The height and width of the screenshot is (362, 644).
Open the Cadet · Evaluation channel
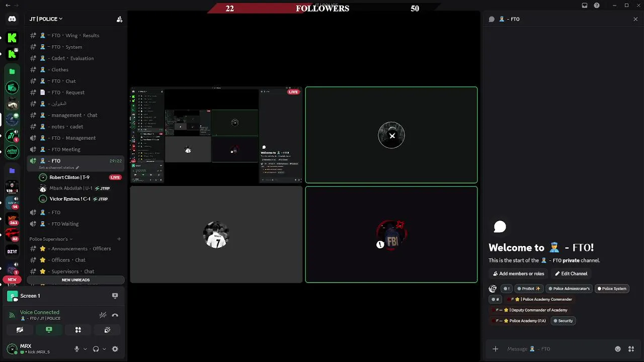tap(75, 58)
